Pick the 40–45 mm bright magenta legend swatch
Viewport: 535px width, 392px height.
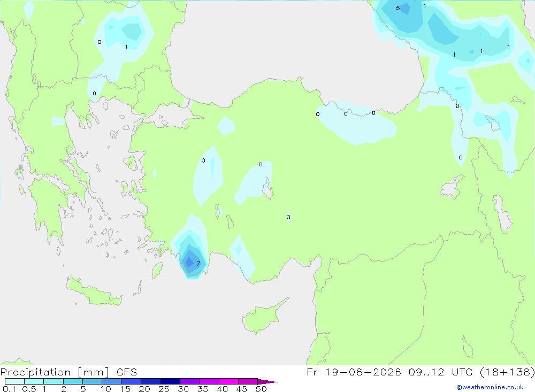(x=228, y=381)
